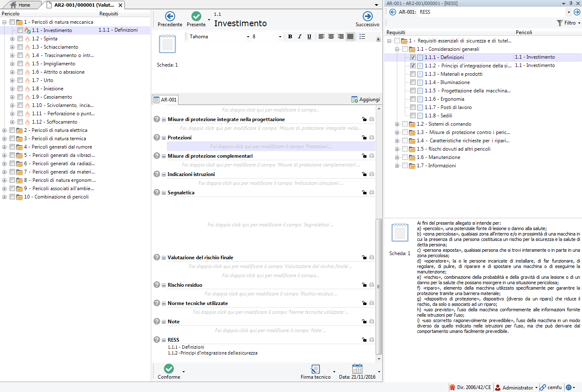This screenshot has width=582, height=392.
Task: Click the Precedente back arrow icon
Action: (170, 17)
